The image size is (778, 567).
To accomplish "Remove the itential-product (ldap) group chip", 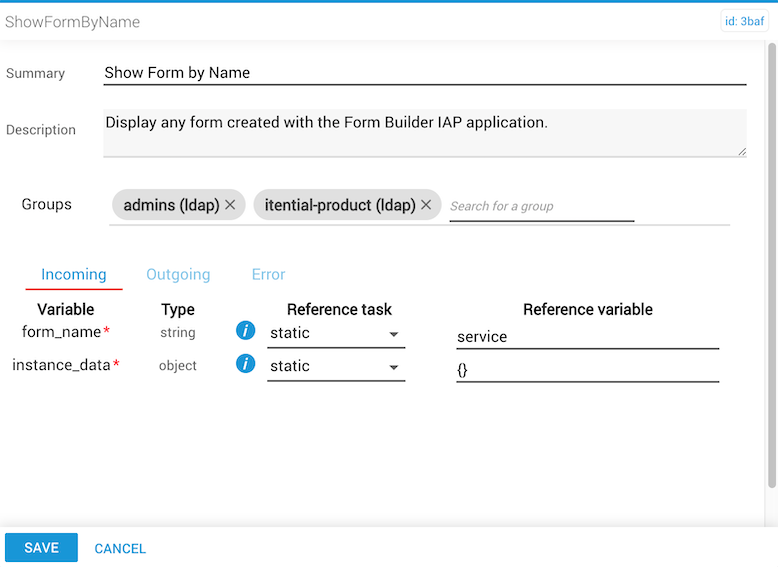I will [x=426, y=205].
